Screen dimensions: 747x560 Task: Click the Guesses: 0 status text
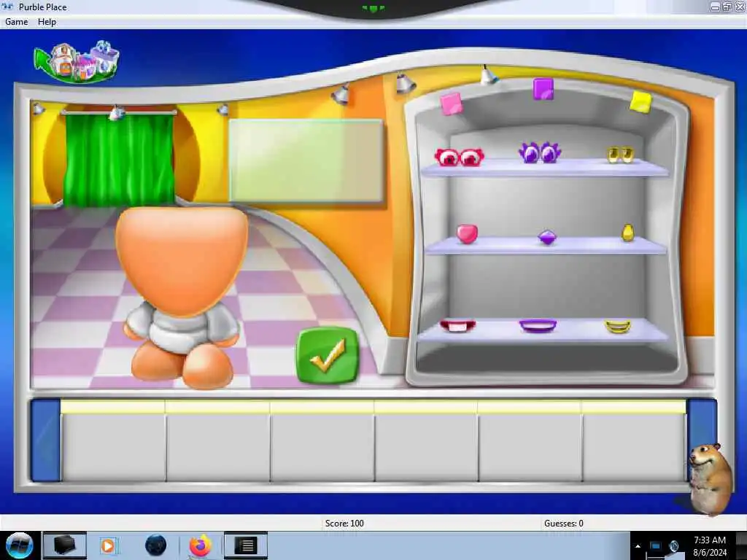[564, 524]
